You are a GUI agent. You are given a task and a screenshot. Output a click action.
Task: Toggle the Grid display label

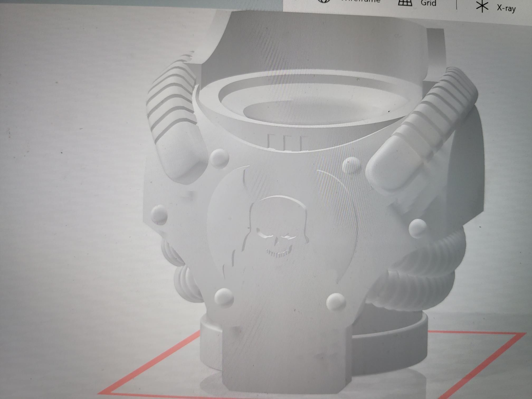point(428,3)
